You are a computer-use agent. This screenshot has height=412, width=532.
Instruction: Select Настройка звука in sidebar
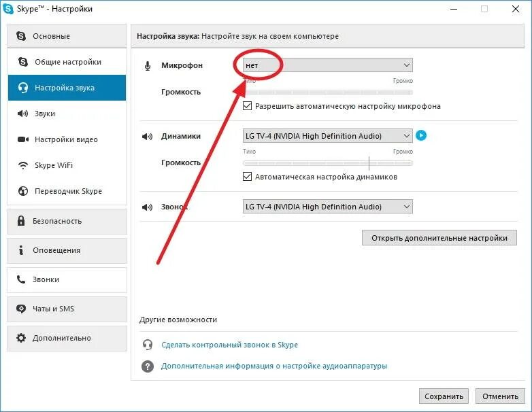point(67,88)
